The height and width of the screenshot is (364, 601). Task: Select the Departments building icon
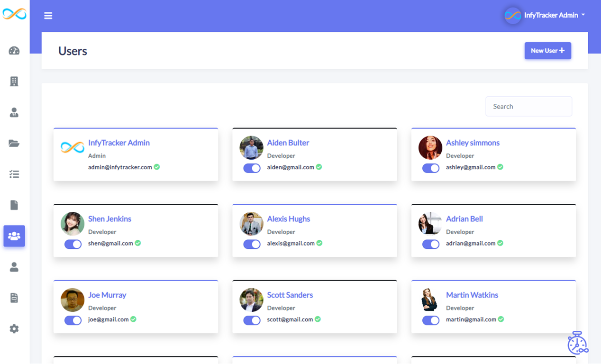(14, 82)
